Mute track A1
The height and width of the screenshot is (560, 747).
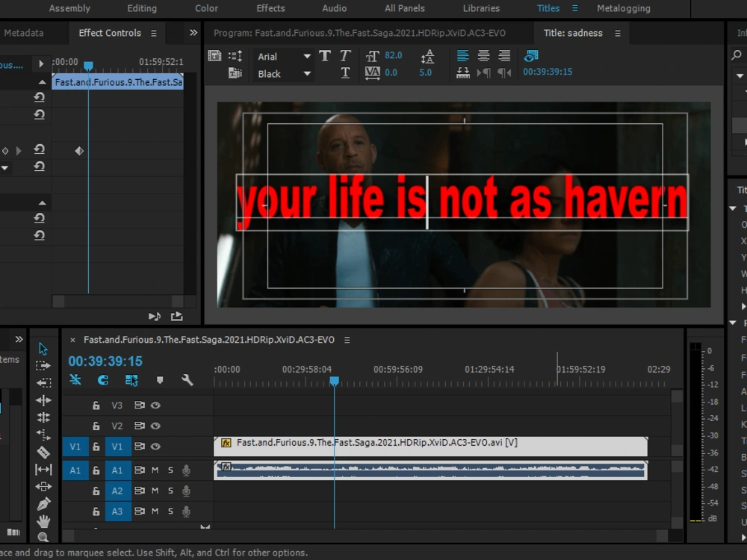pos(155,470)
